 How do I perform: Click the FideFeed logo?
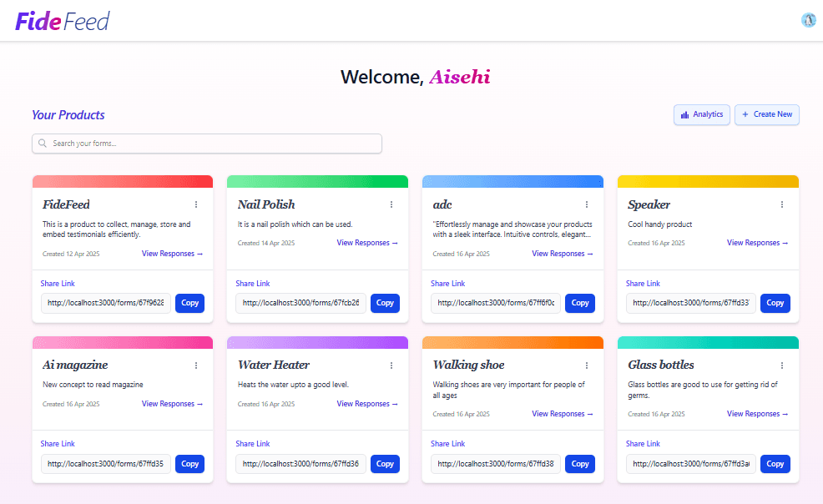click(62, 21)
